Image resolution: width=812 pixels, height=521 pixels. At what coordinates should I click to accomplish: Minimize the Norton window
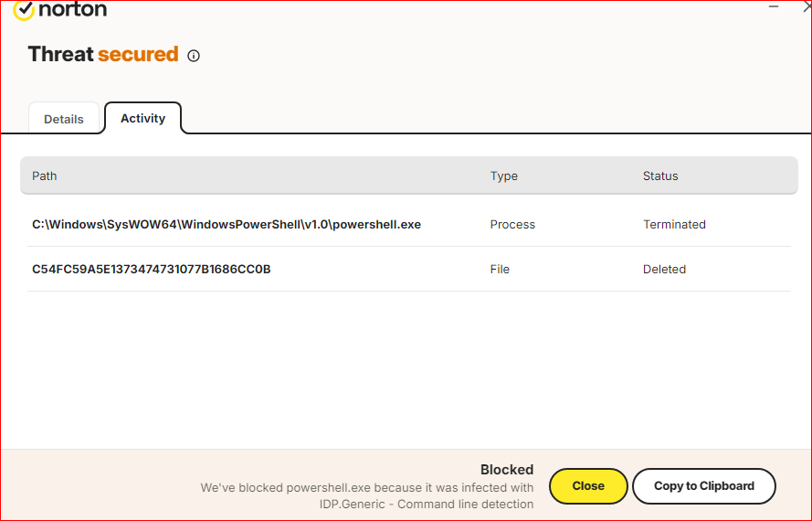click(774, 6)
